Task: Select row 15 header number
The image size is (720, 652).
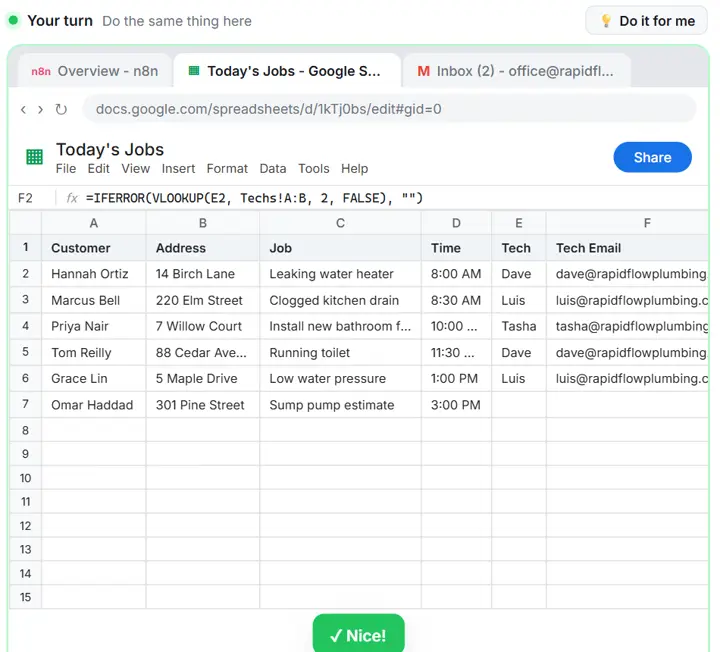Action: point(26,597)
